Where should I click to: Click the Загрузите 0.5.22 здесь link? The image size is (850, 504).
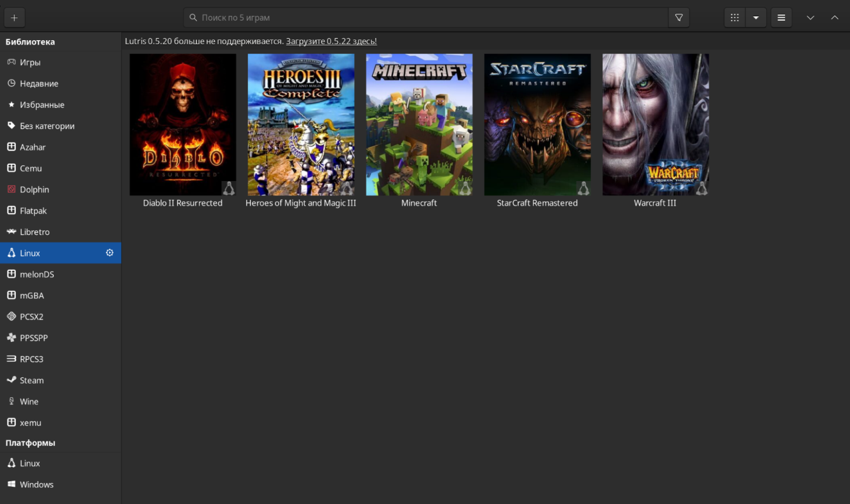[331, 41]
